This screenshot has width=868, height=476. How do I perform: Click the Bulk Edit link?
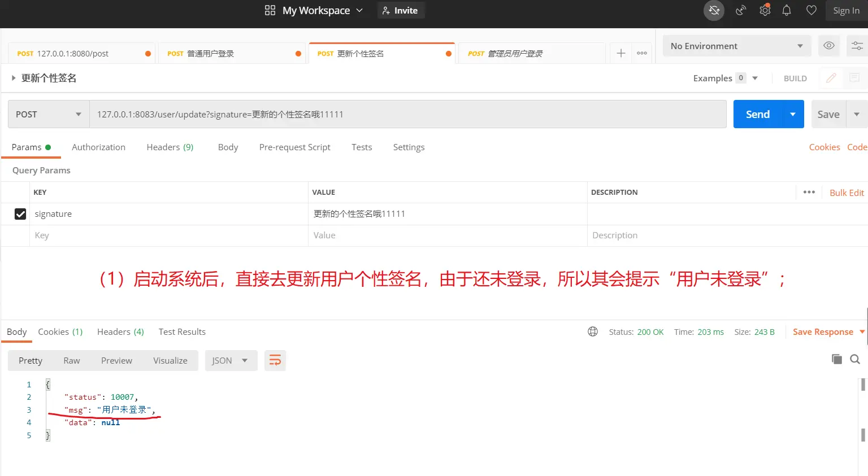846,193
